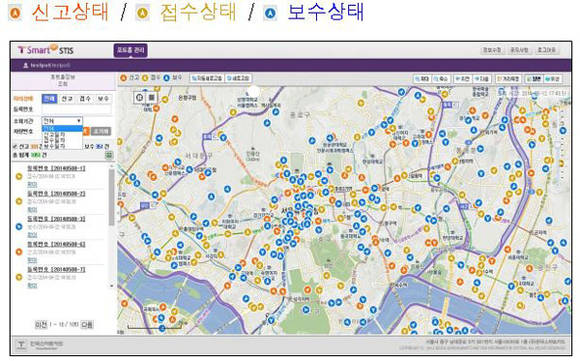Screen dimensions: 580x361
Task: Open the 조회기간 dropdown arrow
Action: (x=79, y=121)
